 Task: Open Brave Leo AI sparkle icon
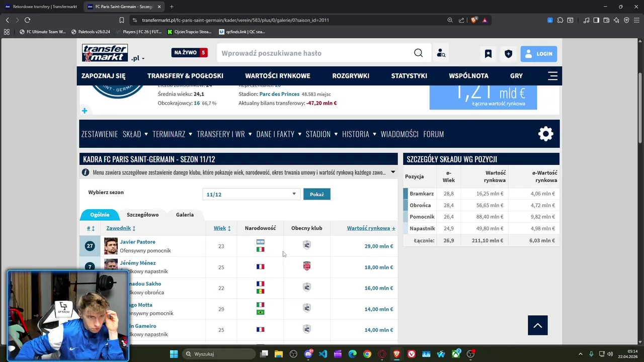(x=616, y=20)
